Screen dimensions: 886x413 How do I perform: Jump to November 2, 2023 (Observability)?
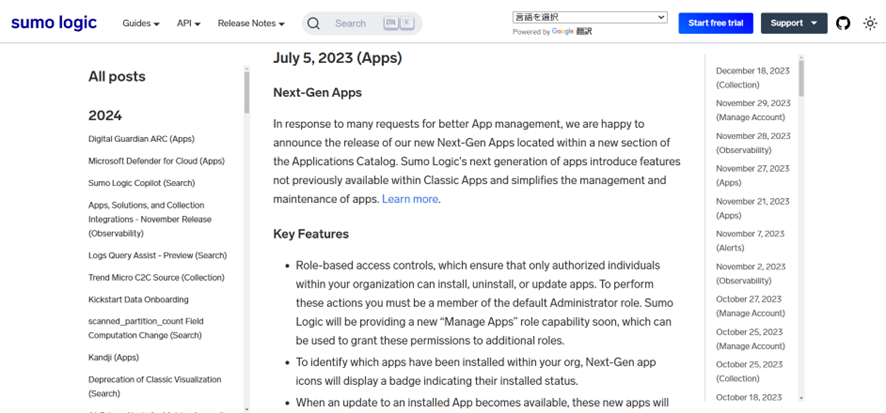point(751,273)
